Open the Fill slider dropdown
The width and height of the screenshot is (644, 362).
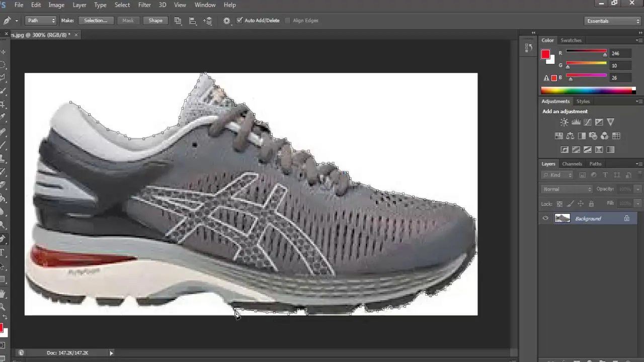point(637,203)
